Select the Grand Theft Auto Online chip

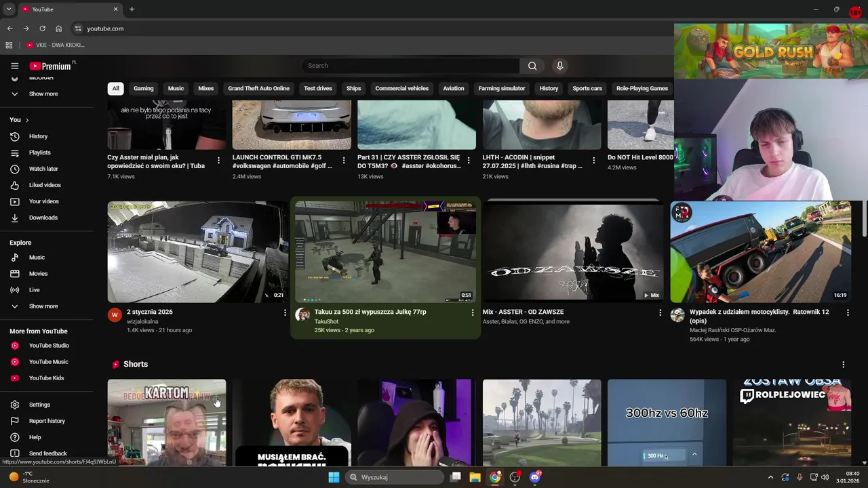(258, 88)
